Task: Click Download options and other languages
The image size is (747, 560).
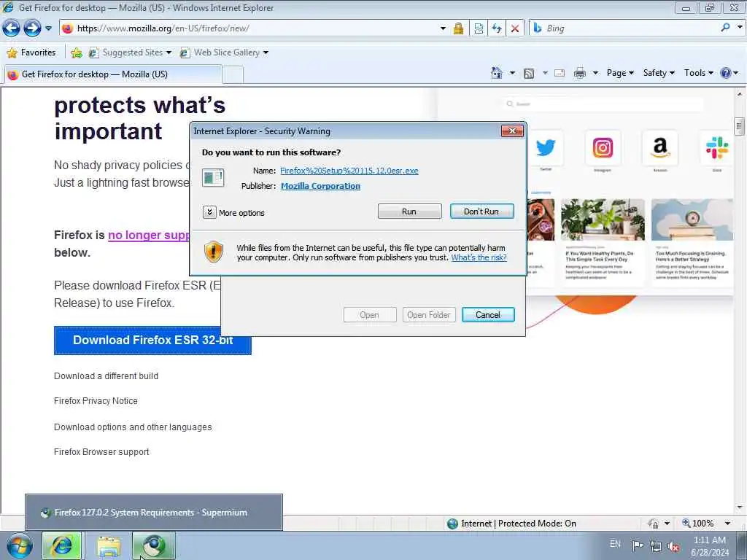Action: (133, 427)
